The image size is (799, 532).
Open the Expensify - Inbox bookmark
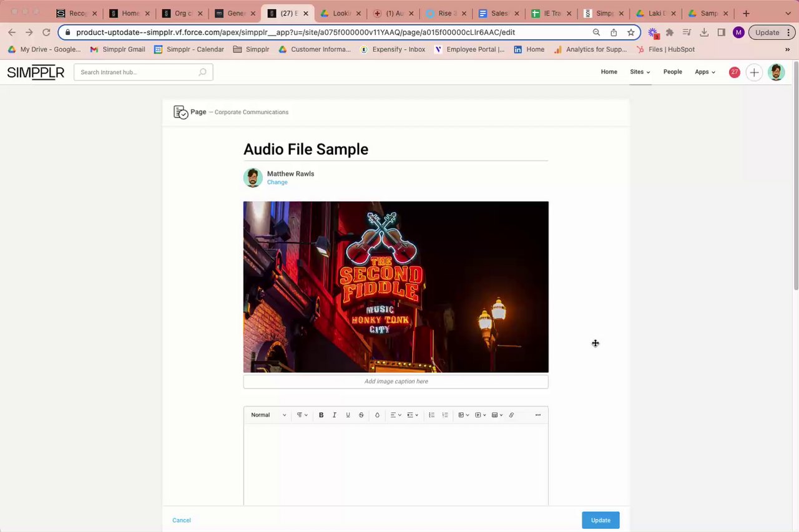tap(393, 49)
